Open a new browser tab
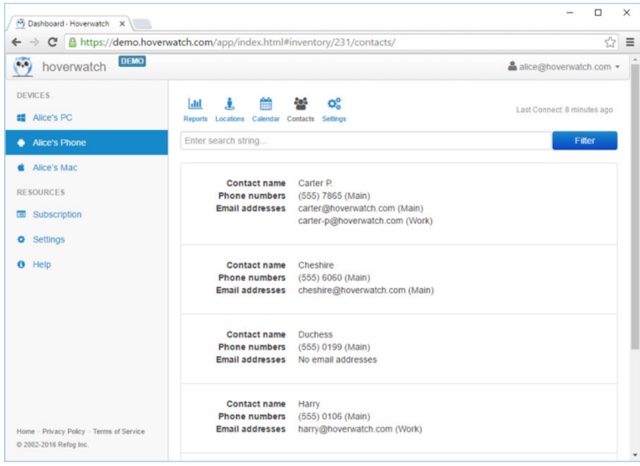 (142, 24)
